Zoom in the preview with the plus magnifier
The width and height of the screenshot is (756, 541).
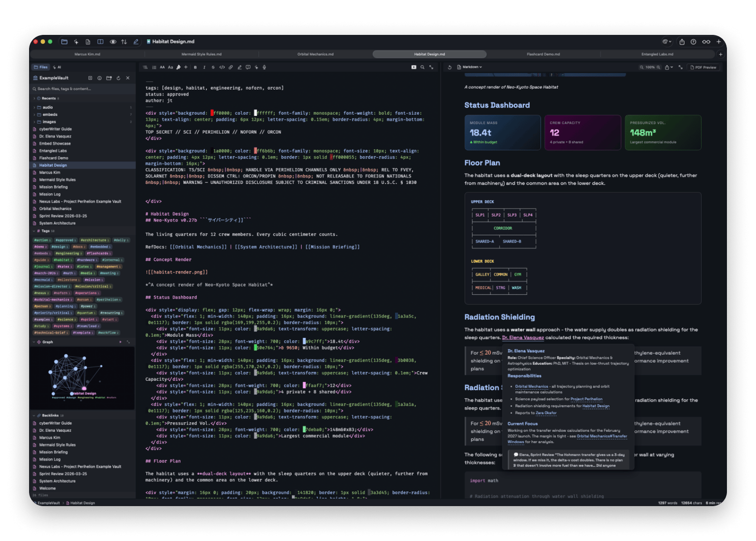658,67
